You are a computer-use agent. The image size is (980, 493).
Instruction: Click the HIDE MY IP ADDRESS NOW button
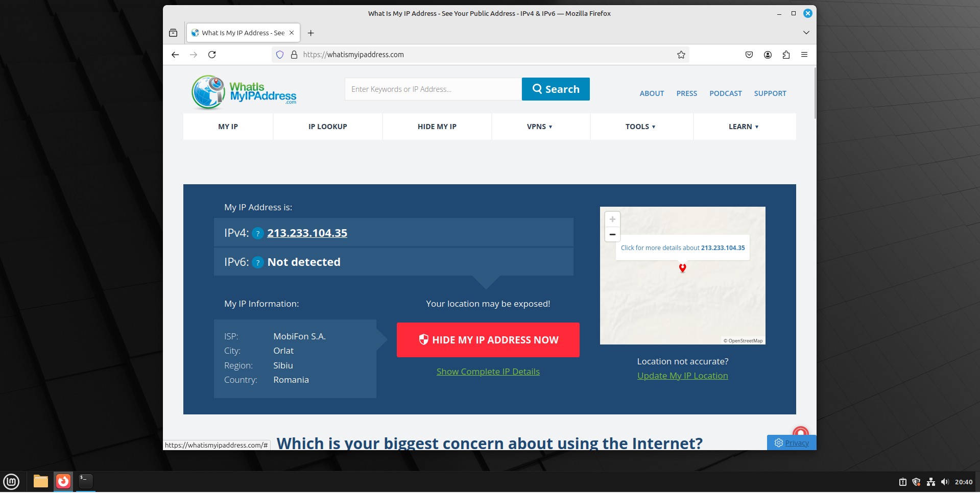coord(488,340)
